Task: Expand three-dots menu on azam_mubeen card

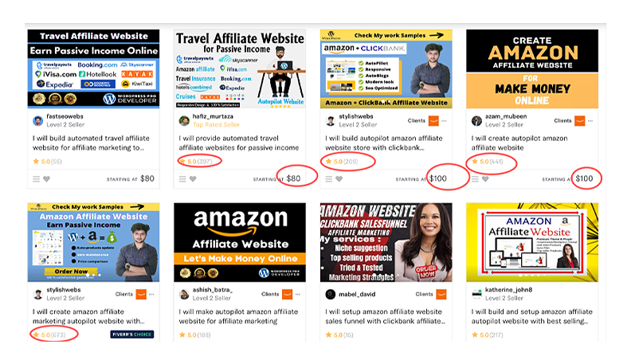Action: 590,120
